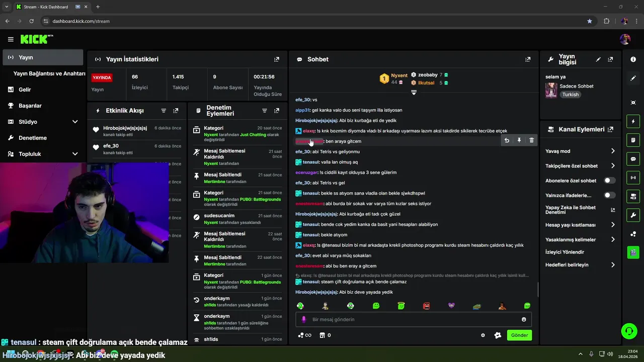Toggle Abonelere özel sohbet switch
The height and width of the screenshot is (362, 644).
610,180
